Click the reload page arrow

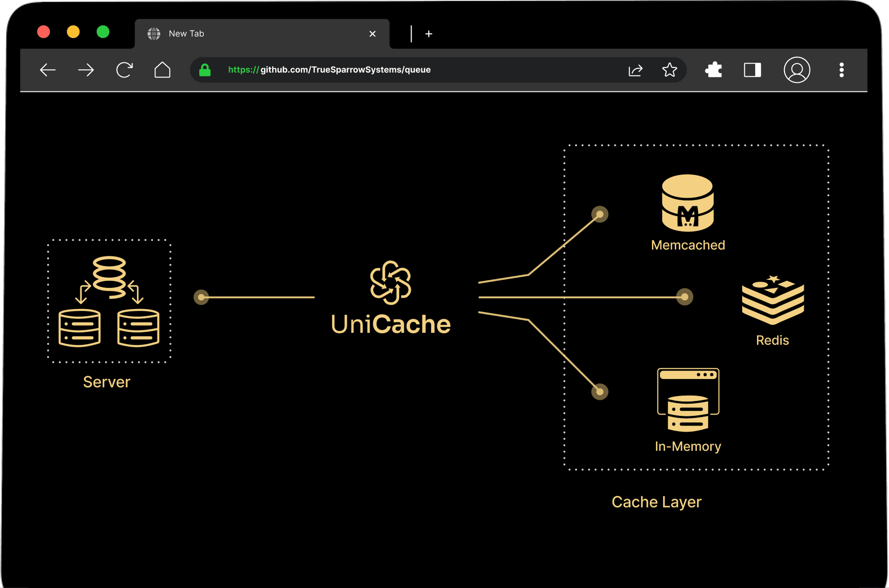[124, 70]
